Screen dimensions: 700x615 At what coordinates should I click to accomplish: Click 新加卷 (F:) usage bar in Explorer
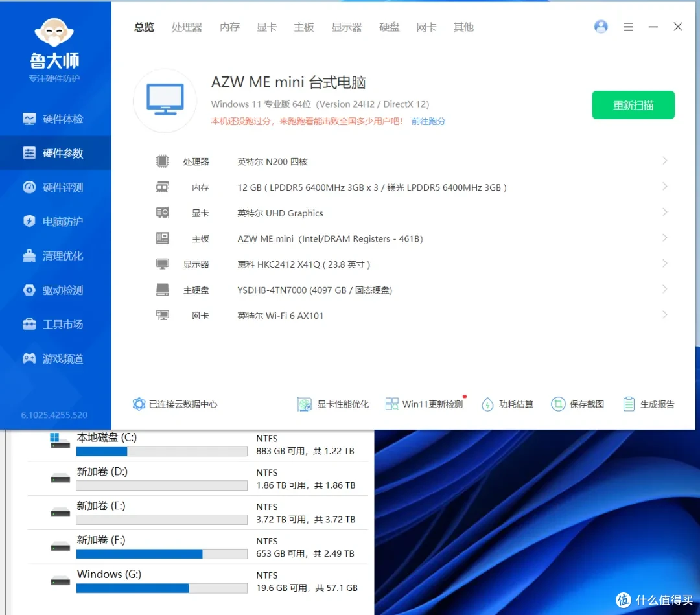(161, 554)
